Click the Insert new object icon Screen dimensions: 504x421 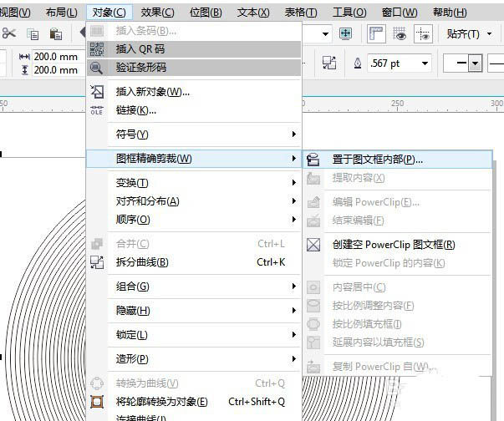(97, 92)
